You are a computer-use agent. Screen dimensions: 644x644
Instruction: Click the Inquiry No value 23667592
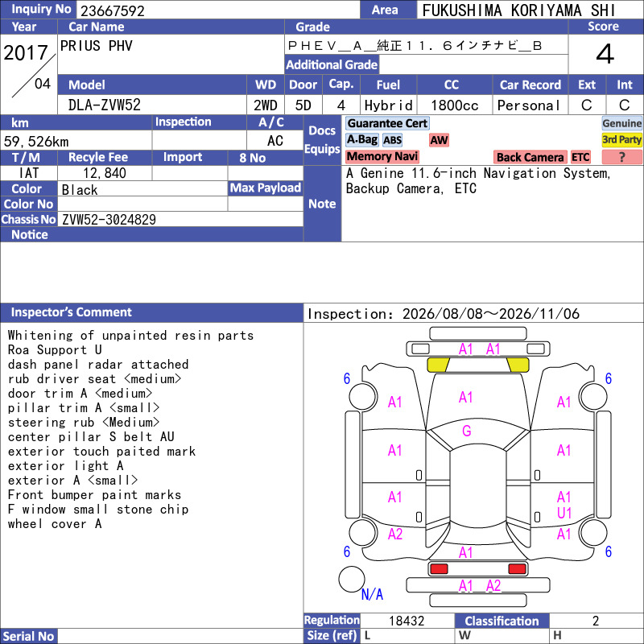[113, 10]
